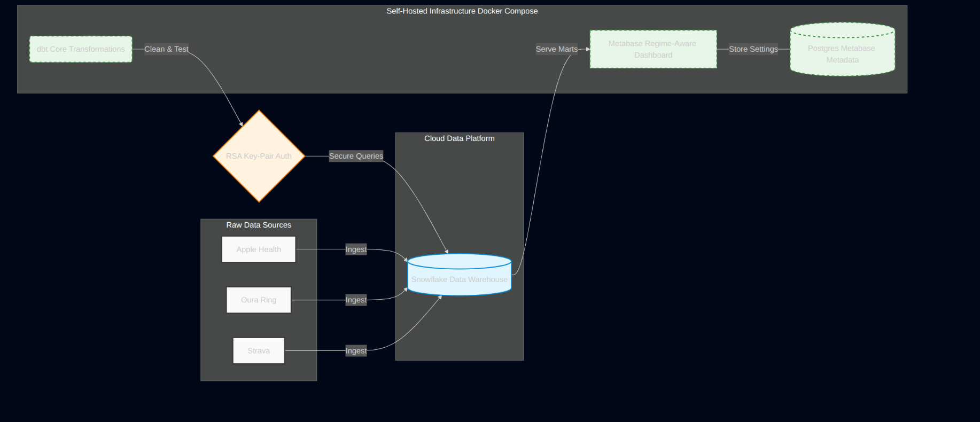Click the 'Cloud Data Platform' group title
The height and width of the screenshot is (422, 980).
460,138
